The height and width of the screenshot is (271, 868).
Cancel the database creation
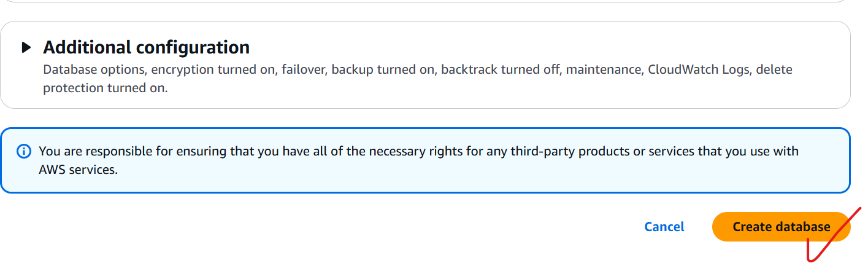click(x=664, y=227)
